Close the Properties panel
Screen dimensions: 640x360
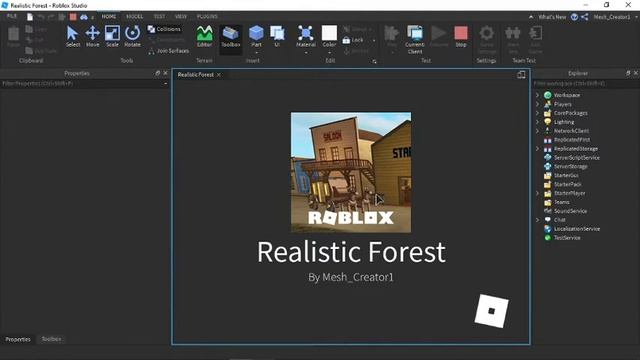pos(165,73)
